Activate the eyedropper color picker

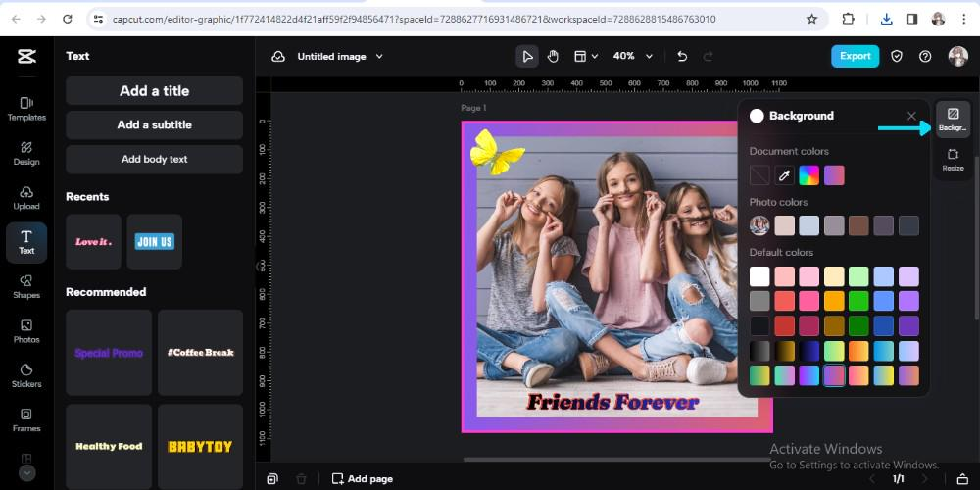coord(784,175)
